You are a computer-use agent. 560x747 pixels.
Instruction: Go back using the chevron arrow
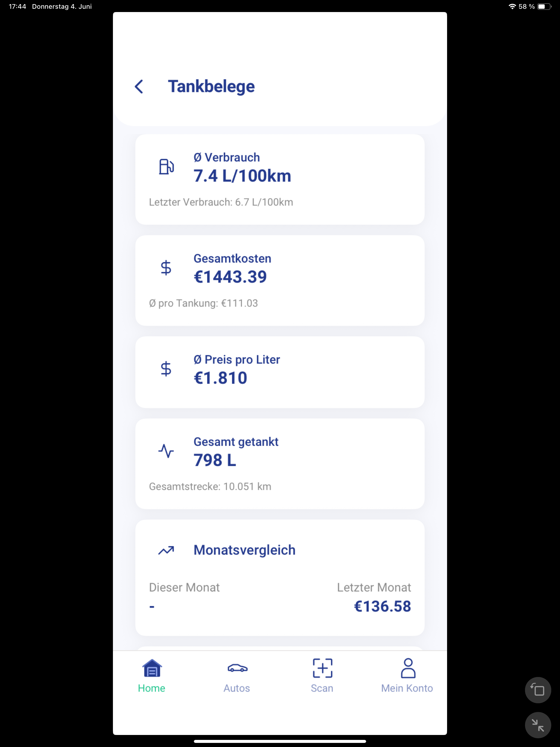click(x=139, y=86)
